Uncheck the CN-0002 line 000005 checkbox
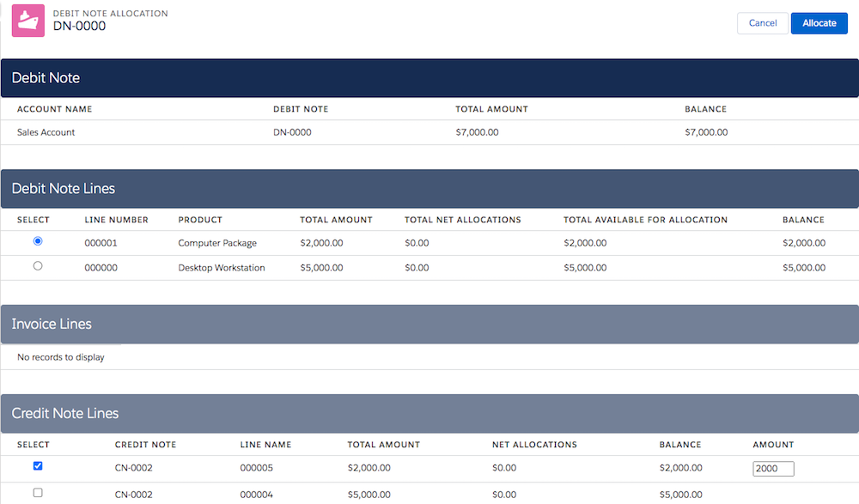Screen dimensions: 859x504 tap(38, 465)
